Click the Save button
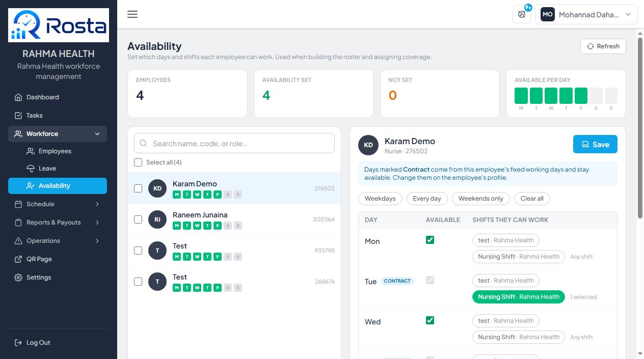This screenshot has width=644, height=359. [595, 144]
